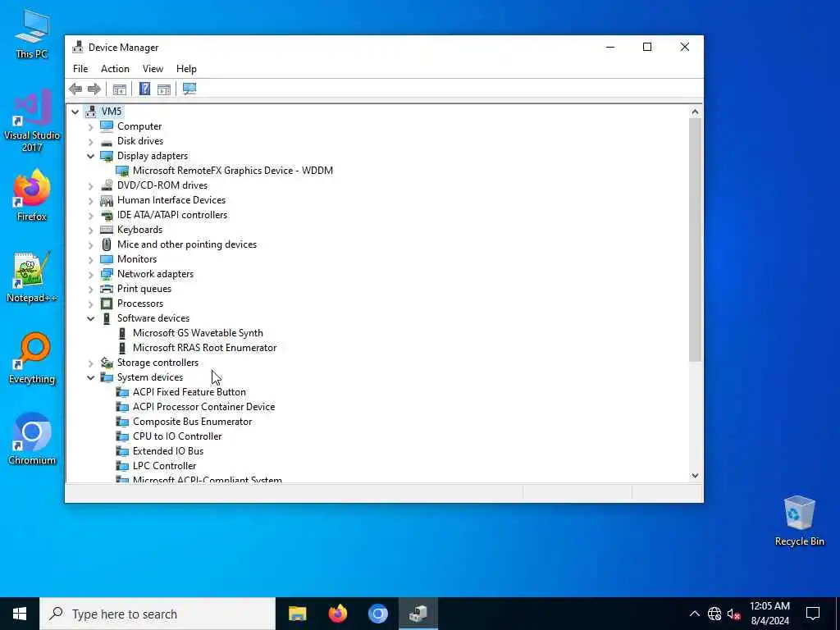The width and height of the screenshot is (840, 630).
Task: Click the Type here to search box
Action: [157, 614]
